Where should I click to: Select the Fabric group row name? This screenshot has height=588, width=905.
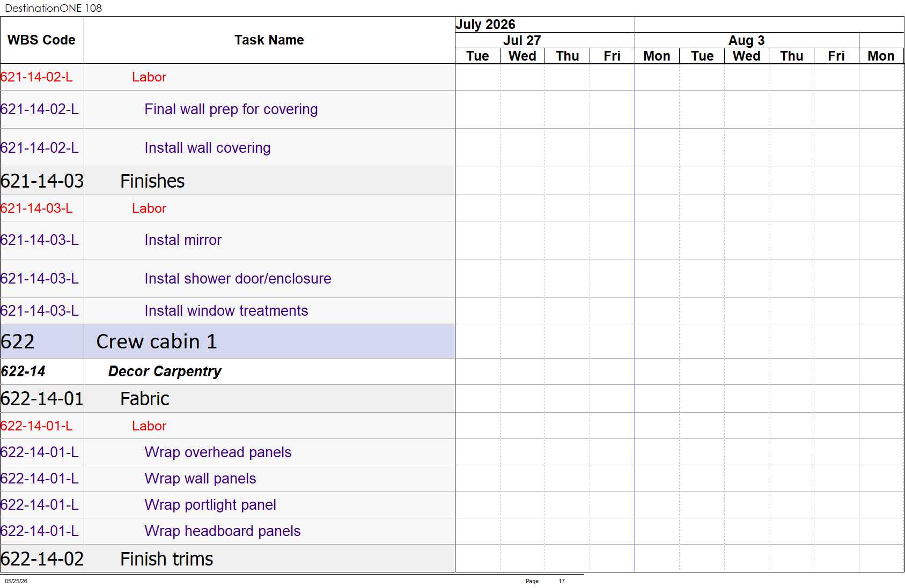(145, 399)
